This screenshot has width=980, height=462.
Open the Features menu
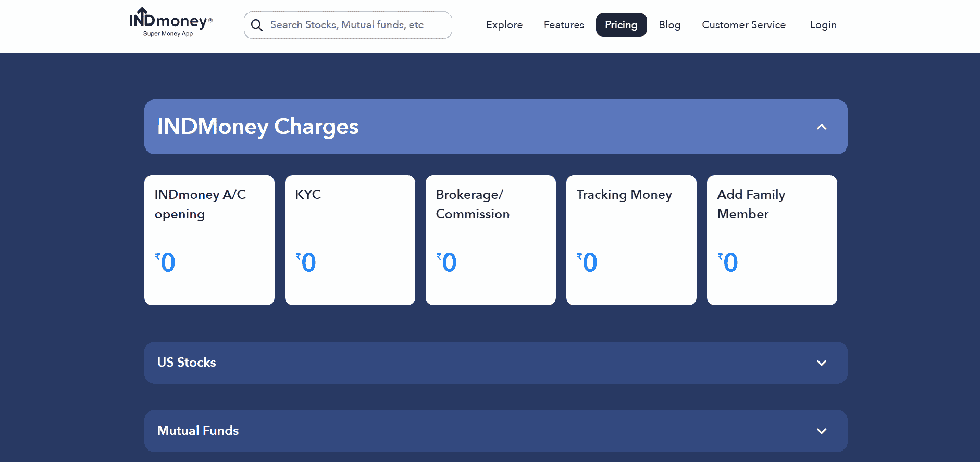[x=564, y=25]
